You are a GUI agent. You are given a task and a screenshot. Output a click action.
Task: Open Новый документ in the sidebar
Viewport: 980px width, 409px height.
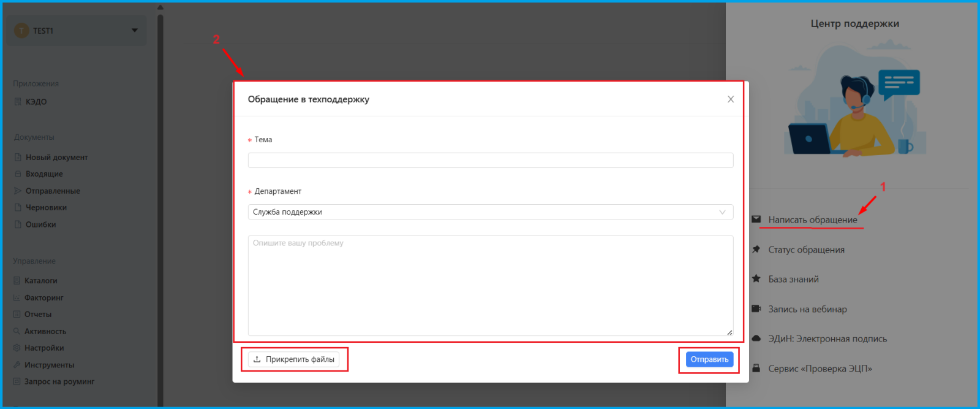(56, 158)
